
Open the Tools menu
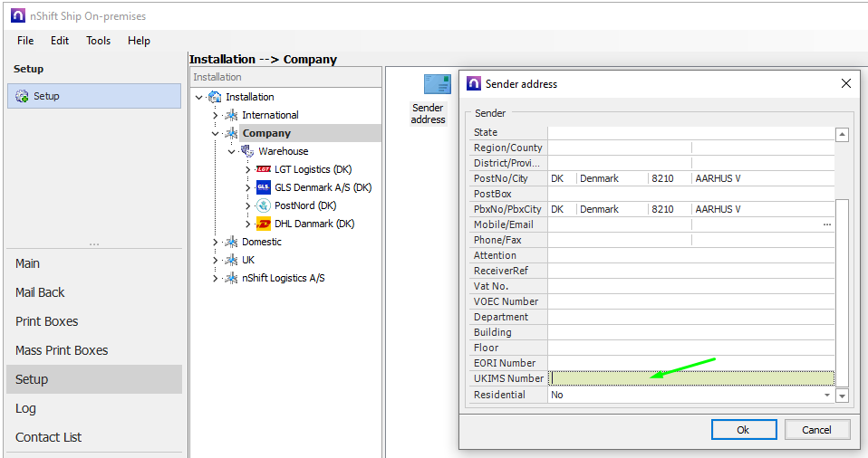[x=99, y=41]
